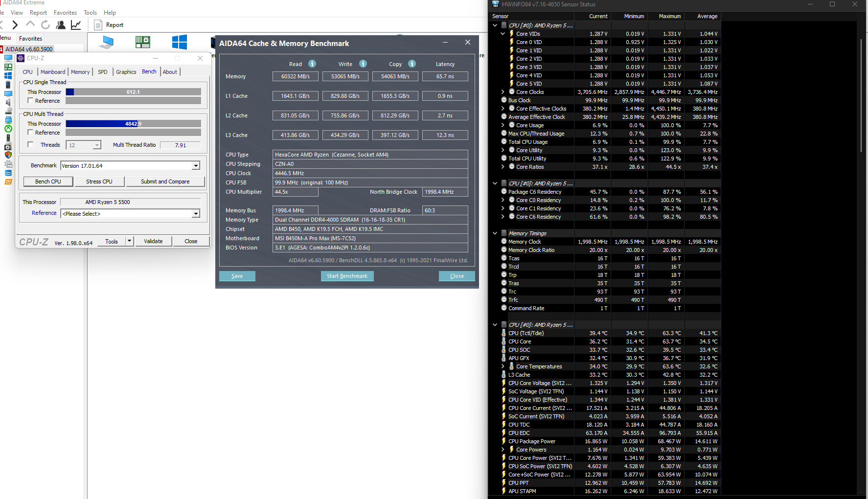Click the Single Thread Reference bar
Image resolution: width=868 pixels, height=499 pixels.
(133, 100)
